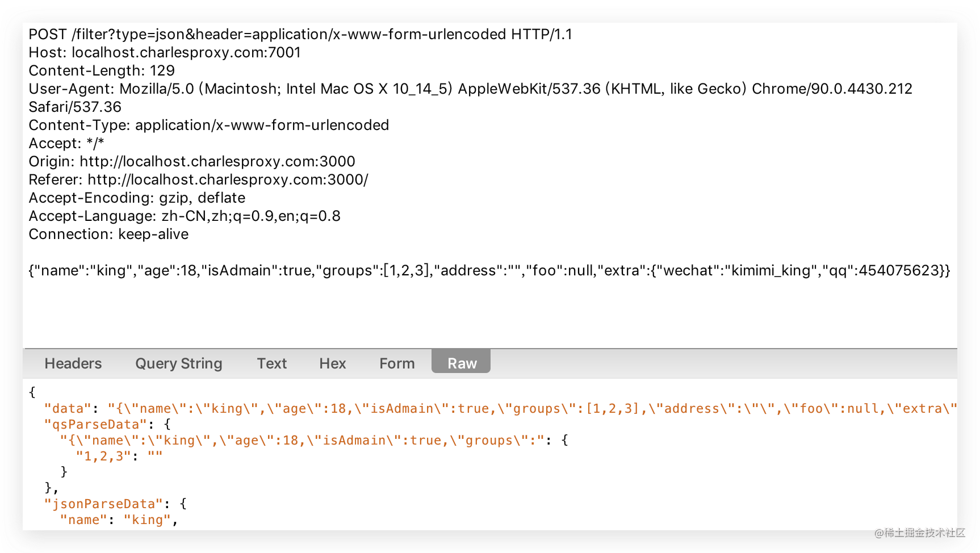Click the Host: localhost.charlesproxy.com:7001 line

tap(165, 53)
